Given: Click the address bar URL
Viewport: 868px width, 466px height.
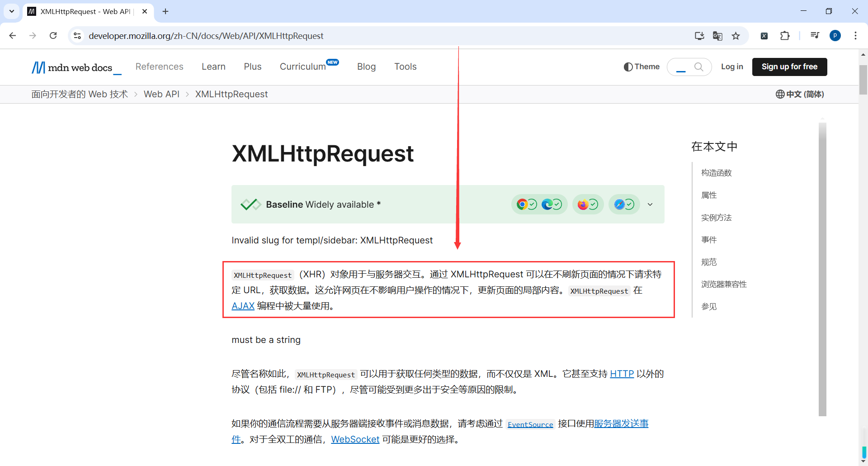Looking at the screenshot, I should tap(206, 36).
